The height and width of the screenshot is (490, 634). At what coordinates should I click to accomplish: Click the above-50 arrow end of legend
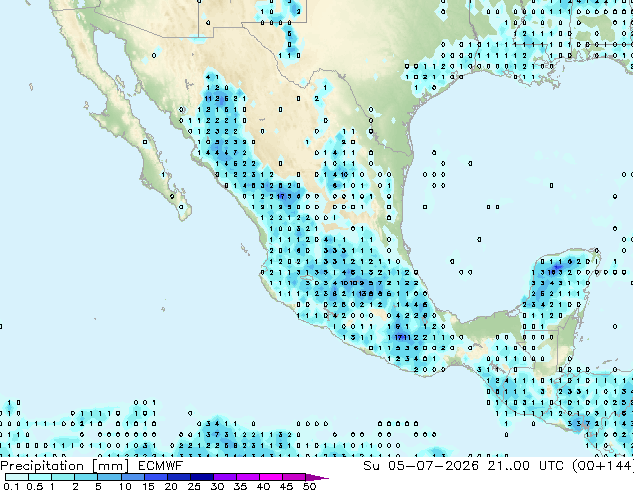point(317,477)
